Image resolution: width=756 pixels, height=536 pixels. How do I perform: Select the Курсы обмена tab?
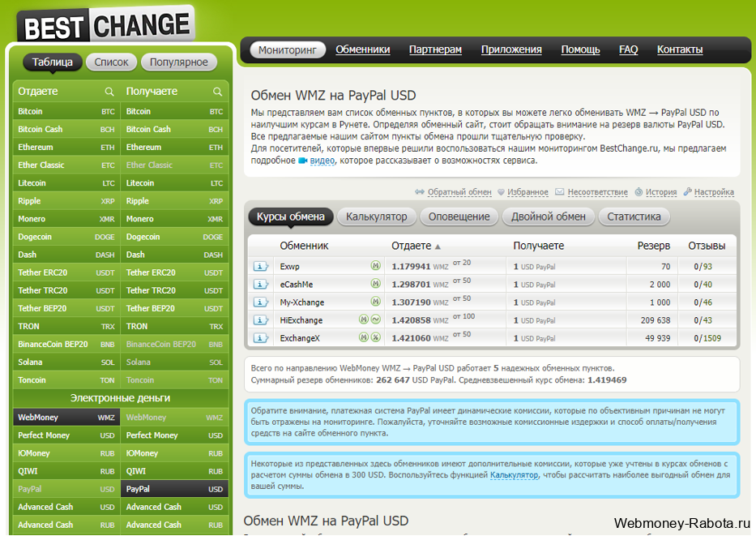pyautogui.click(x=290, y=217)
